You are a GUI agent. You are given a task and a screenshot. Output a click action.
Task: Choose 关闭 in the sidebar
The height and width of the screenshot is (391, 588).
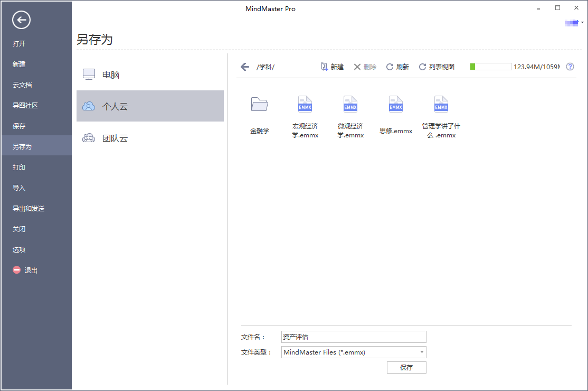pos(19,229)
